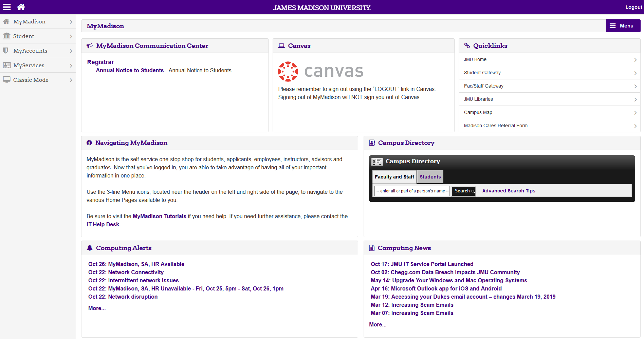Expand the Classic Mode sidebar arrow
Screen dimensions: 644x339
71,80
